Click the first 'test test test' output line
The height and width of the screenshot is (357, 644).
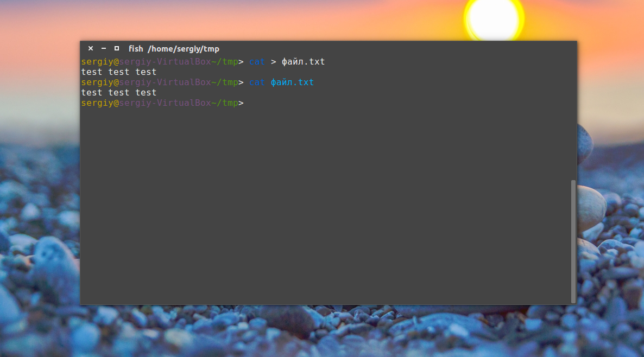point(119,72)
